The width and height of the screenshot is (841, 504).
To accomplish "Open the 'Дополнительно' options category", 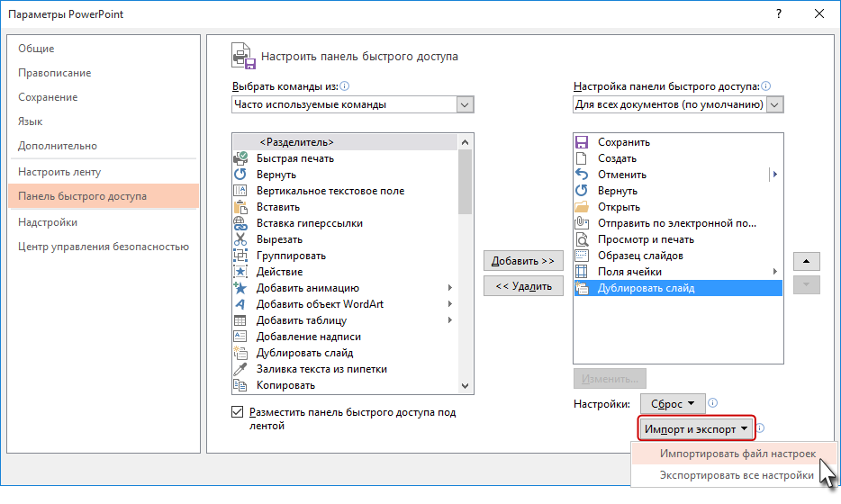I will pyautogui.click(x=104, y=146).
